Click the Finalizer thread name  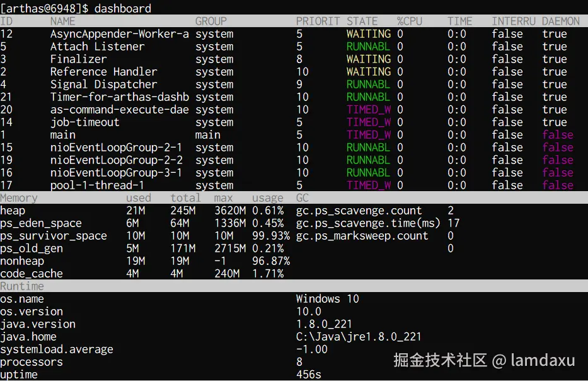click(78, 59)
